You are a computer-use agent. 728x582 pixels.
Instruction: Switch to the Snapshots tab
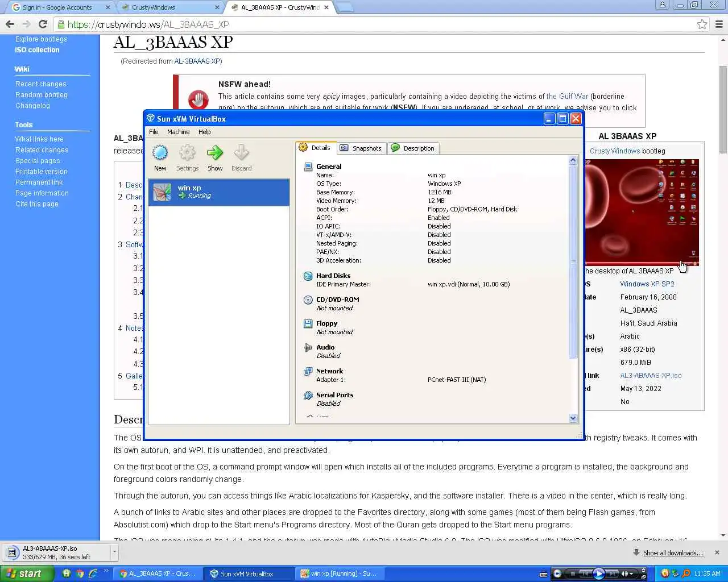click(x=361, y=148)
